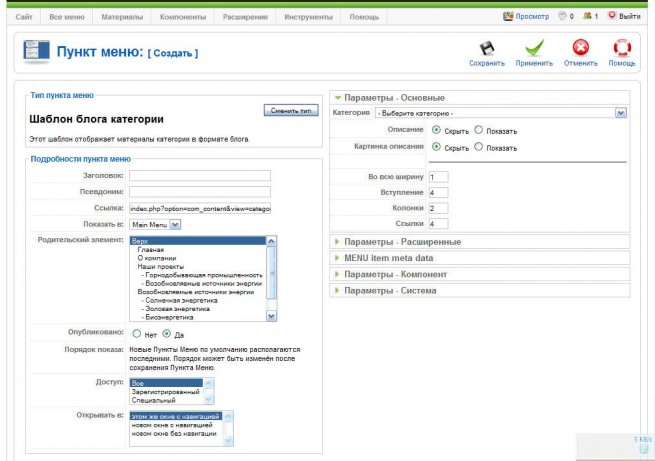The width and height of the screenshot is (655, 461).
Task: Click the Выйти logout icon
Action: click(612, 15)
